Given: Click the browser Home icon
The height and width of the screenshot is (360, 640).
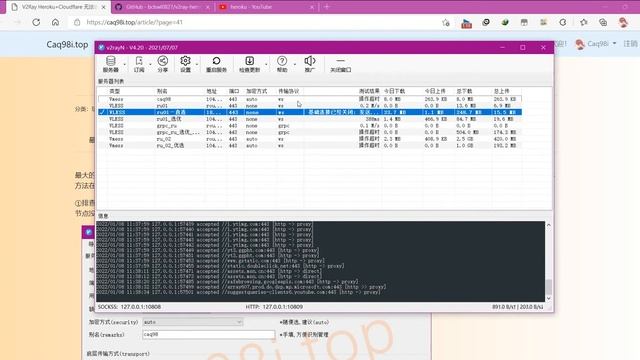Looking at the screenshot, I should [56, 22].
